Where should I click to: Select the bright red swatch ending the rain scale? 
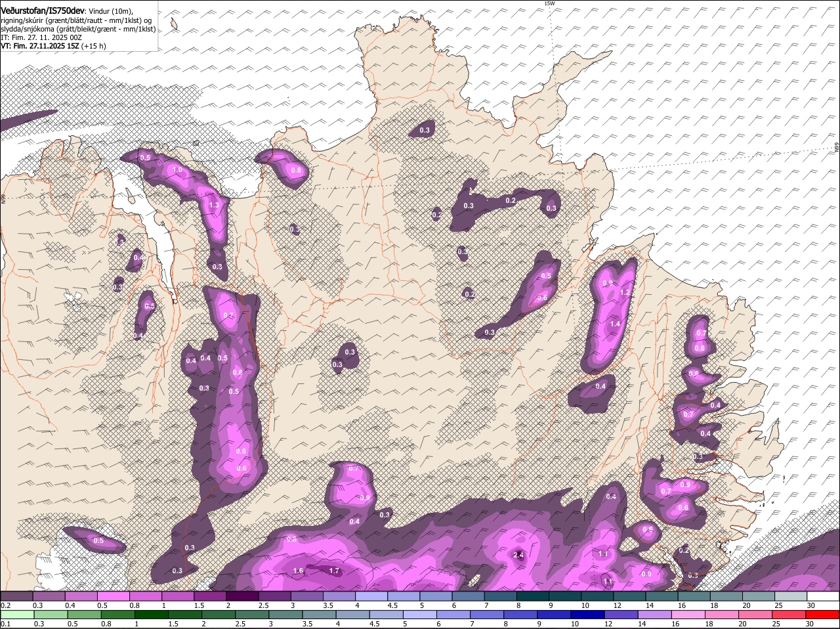[823, 615]
